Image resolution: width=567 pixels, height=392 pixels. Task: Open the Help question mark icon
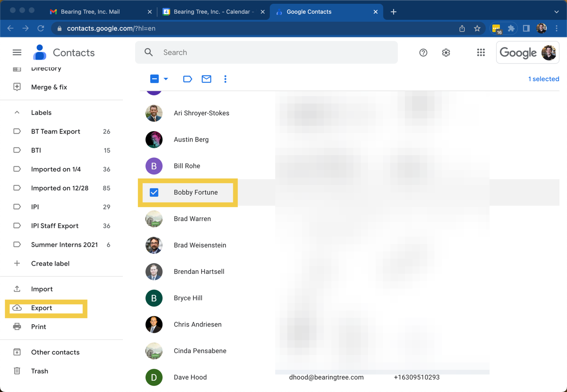pyautogui.click(x=423, y=53)
